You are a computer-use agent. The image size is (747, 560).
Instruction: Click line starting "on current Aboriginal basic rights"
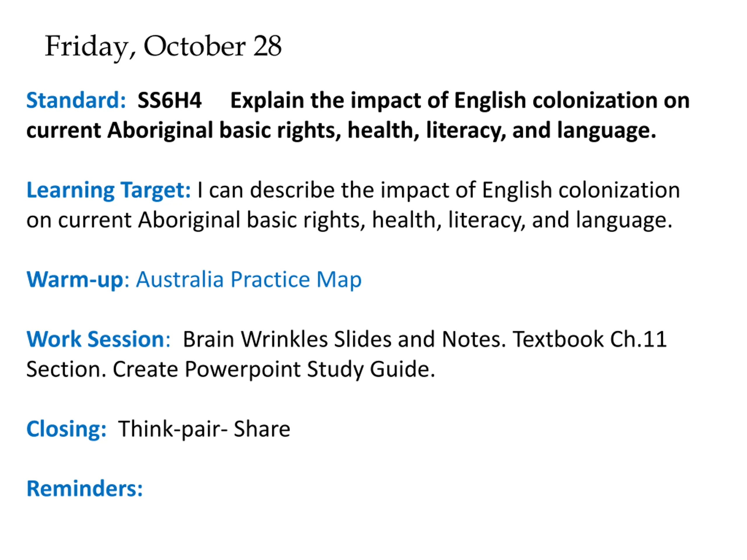pos(349,220)
